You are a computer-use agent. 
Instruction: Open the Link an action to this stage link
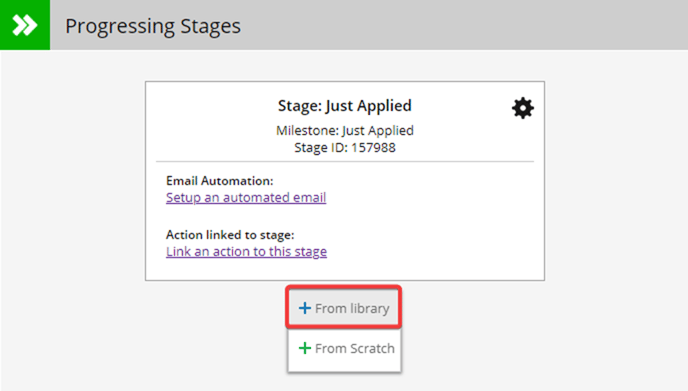tap(246, 251)
